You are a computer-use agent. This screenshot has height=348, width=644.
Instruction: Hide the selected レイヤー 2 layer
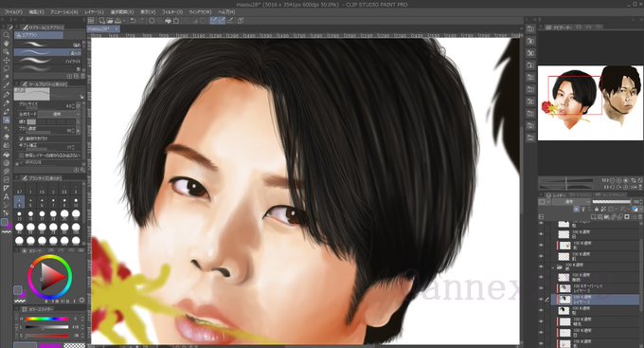(541, 299)
